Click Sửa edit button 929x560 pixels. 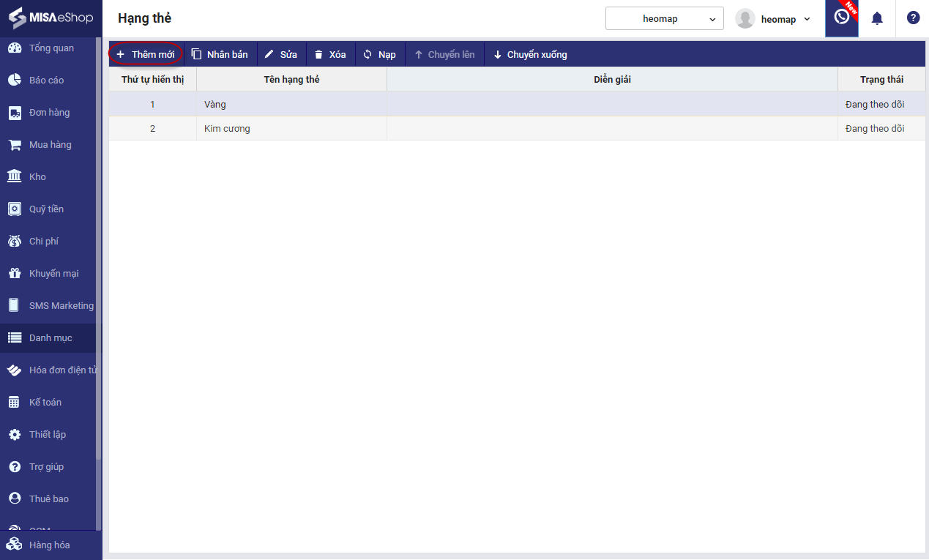click(281, 54)
